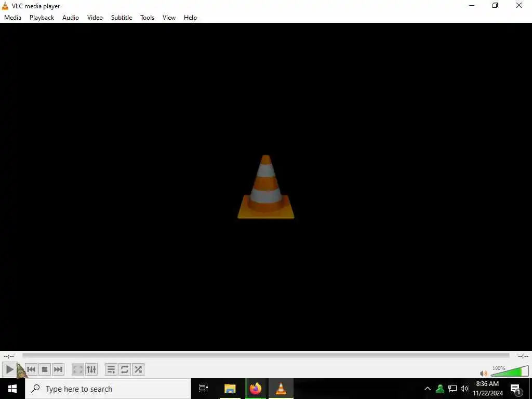The height and width of the screenshot is (399, 532).
Task: Stop playback with the square button
Action: click(45, 369)
